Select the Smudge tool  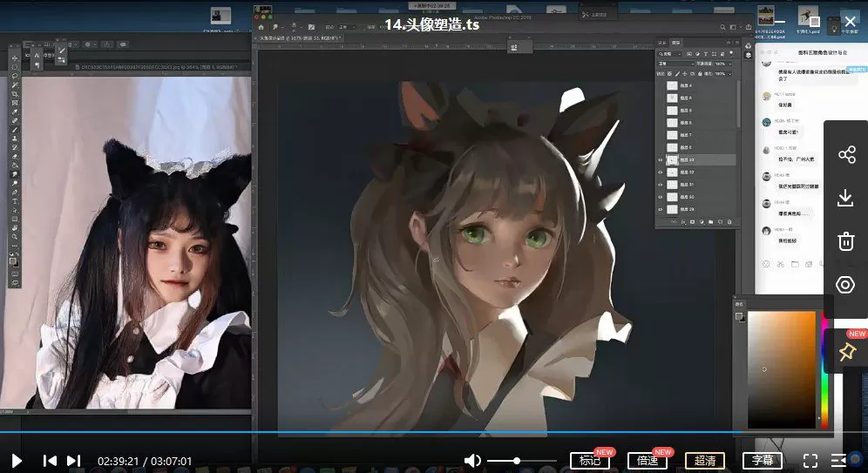pos(15,174)
